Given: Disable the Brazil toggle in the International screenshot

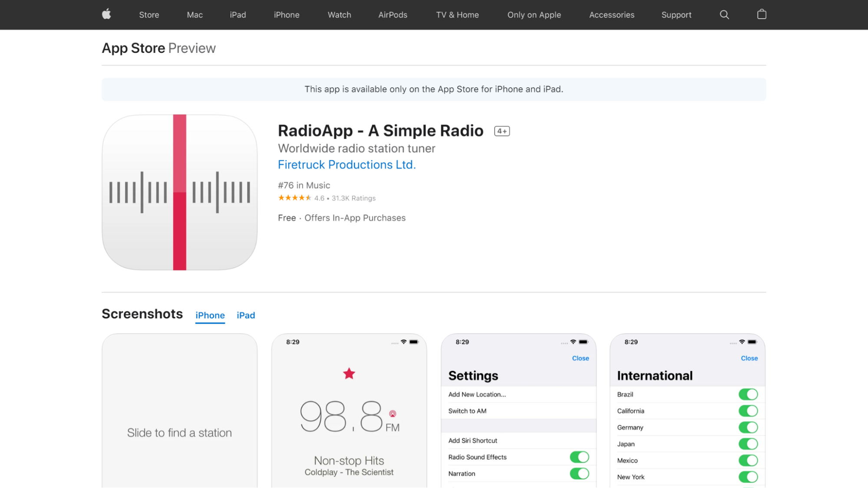Looking at the screenshot, I should pyautogui.click(x=749, y=394).
